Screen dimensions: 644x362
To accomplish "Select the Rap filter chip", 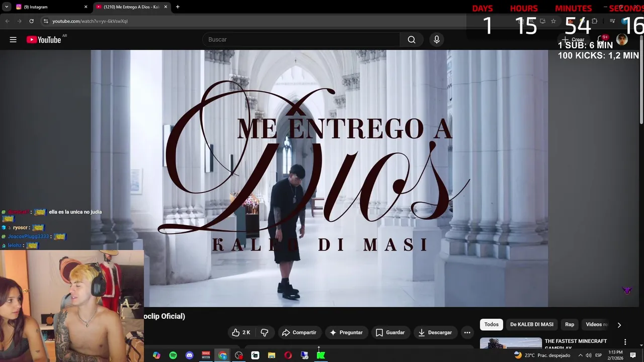I will pyautogui.click(x=570, y=325).
